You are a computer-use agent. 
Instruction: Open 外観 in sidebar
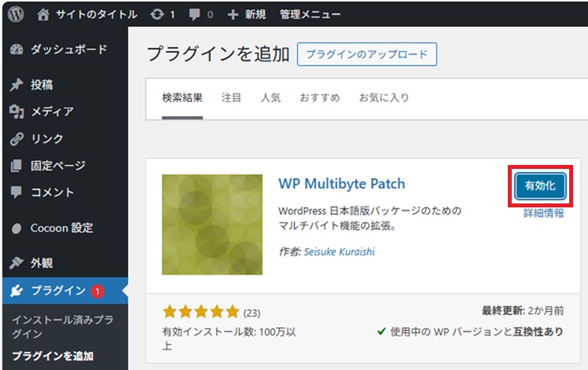point(42,263)
